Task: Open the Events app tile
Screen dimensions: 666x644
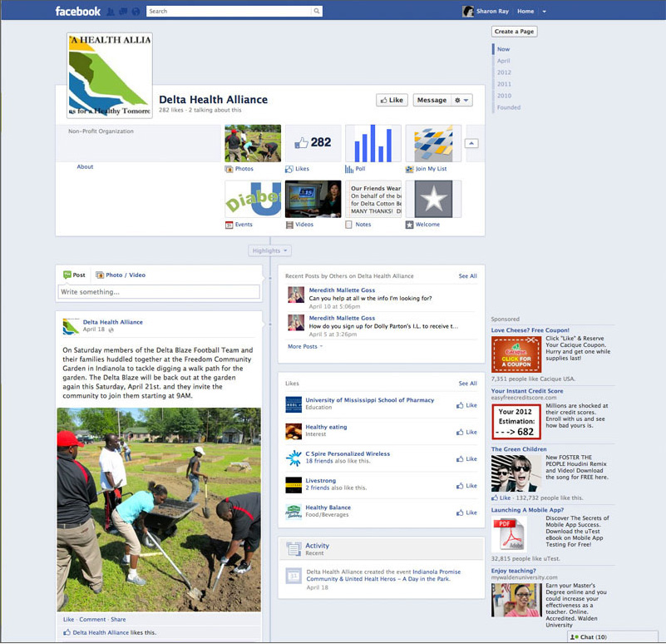Action: (x=253, y=199)
